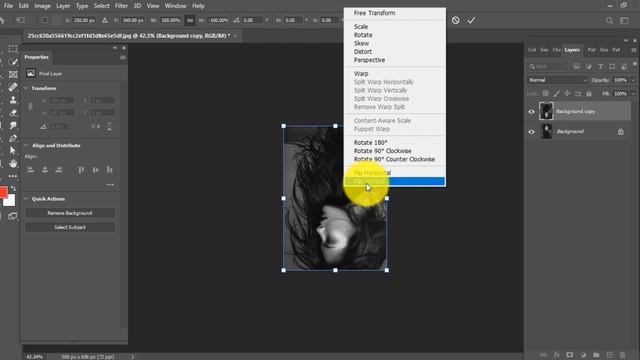Click the Background layer lock icon
Viewport: 640px width, 360px height.
620,131
